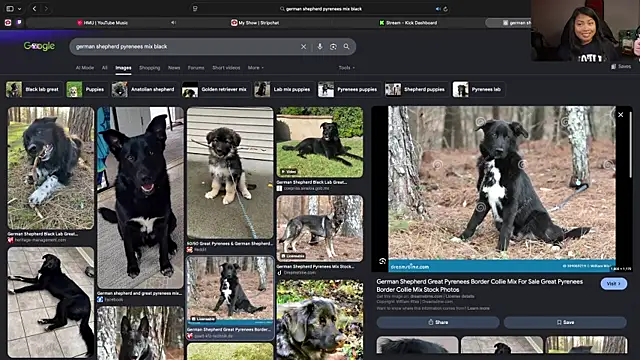Viewport: 640px width, 360px height.
Task: Open the Saves bookmark icon
Action: point(621,67)
